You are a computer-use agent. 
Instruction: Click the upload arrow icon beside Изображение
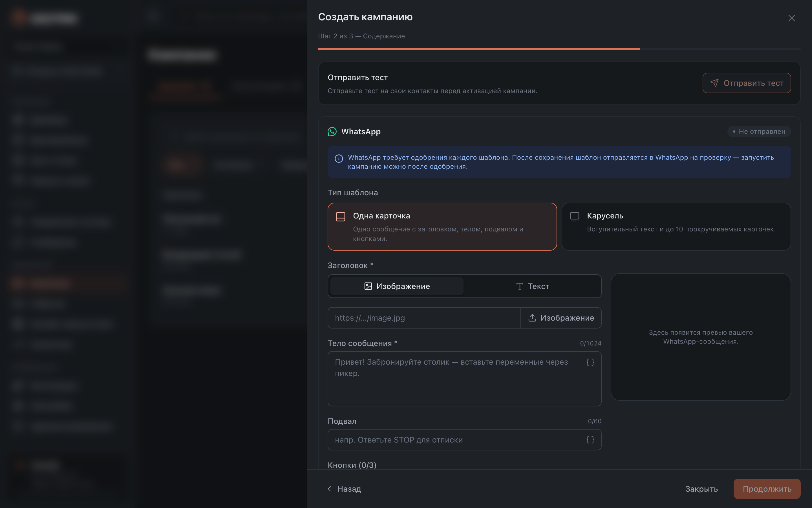tap(532, 318)
